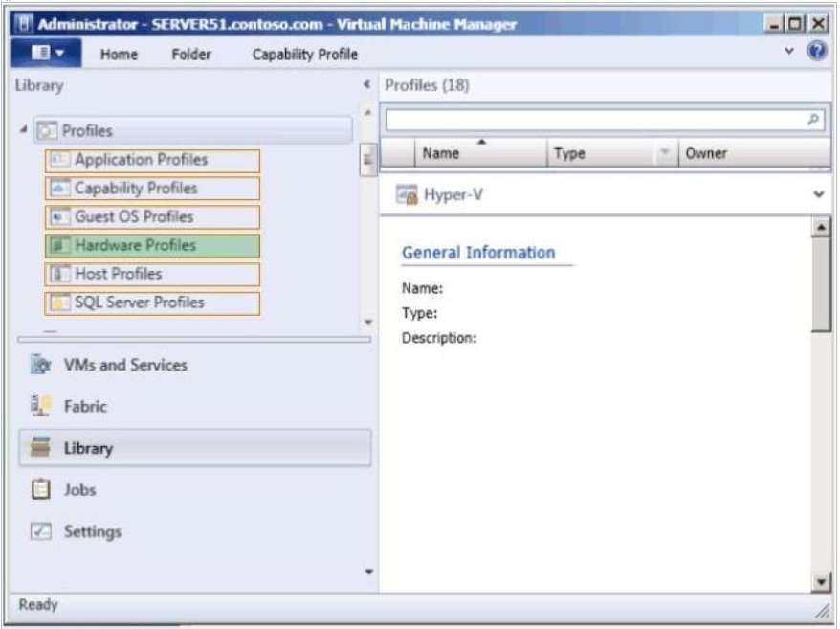Maximize the Virtual Machine Manager window
The image size is (840, 629).
(796, 24)
